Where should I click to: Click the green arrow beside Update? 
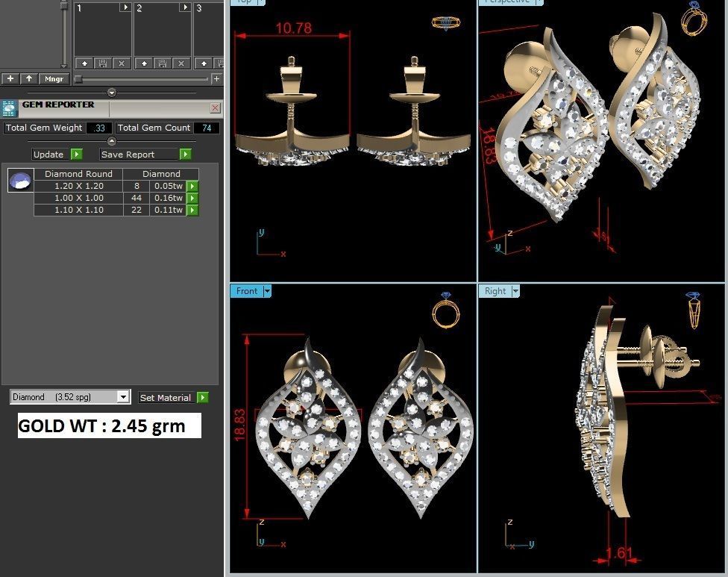(77, 155)
